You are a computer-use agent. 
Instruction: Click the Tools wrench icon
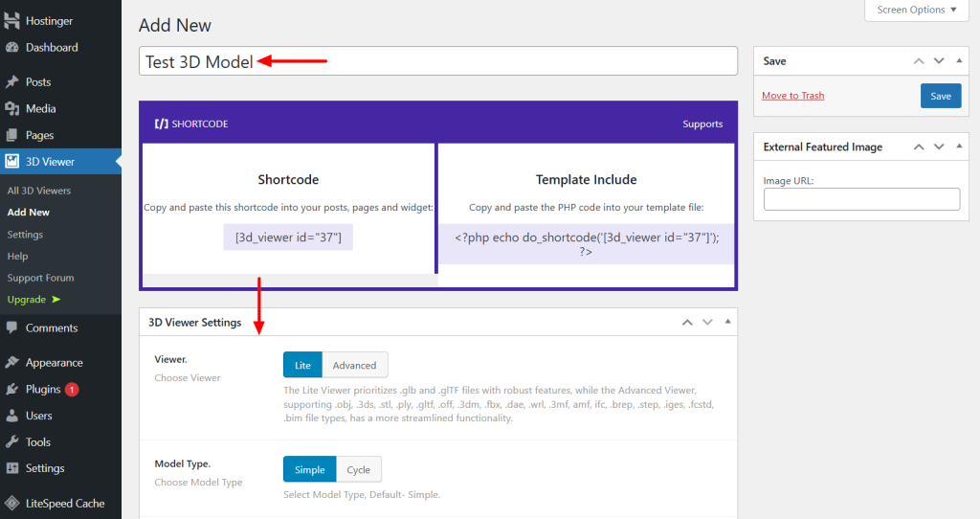click(x=11, y=442)
